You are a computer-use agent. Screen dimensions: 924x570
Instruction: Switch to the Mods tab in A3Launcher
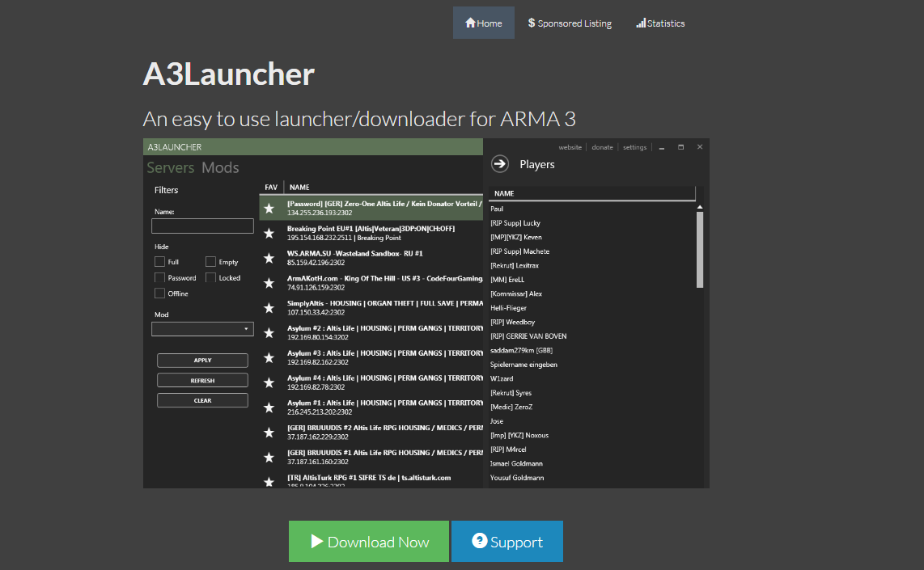point(220,168)
